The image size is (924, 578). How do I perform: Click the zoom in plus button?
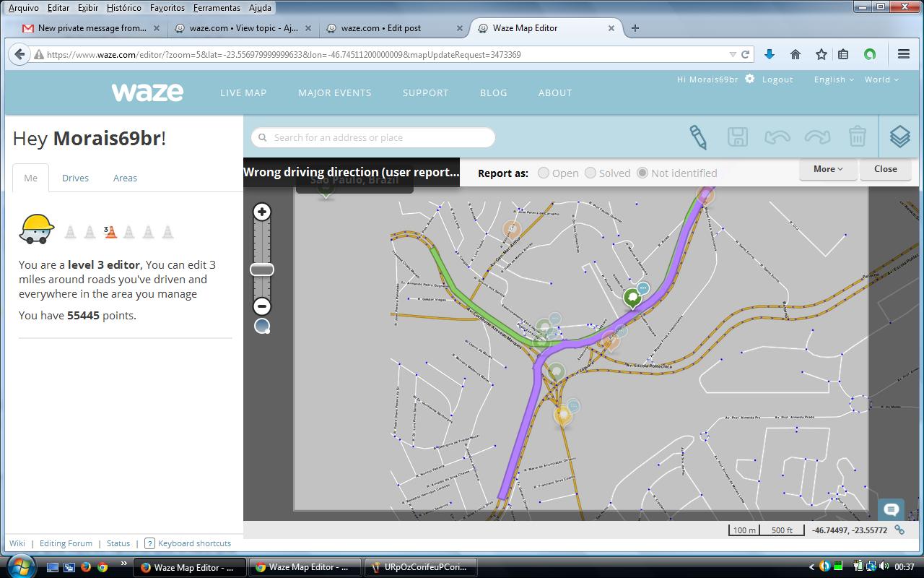[262, 212]
